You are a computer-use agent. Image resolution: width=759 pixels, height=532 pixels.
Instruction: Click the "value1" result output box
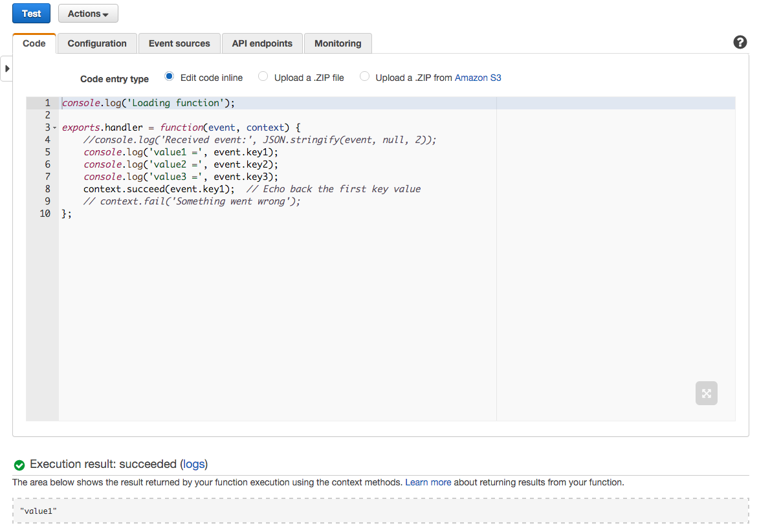[380, 511]
